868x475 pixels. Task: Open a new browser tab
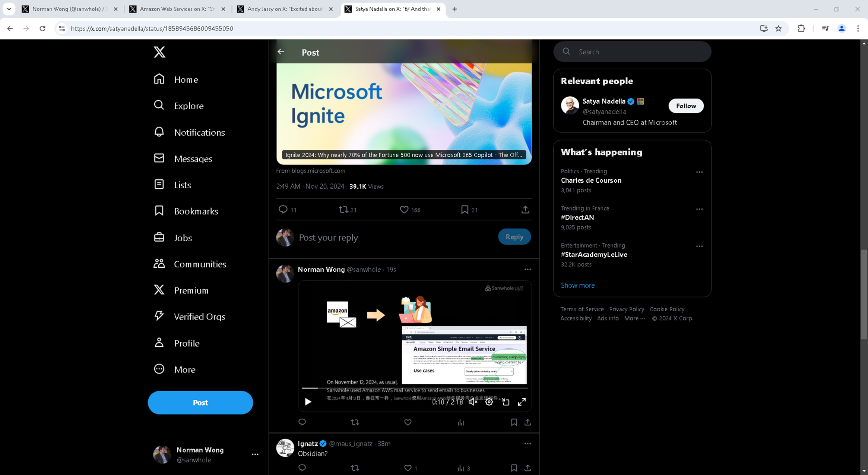pyautogui.click(x=454, y=9)
